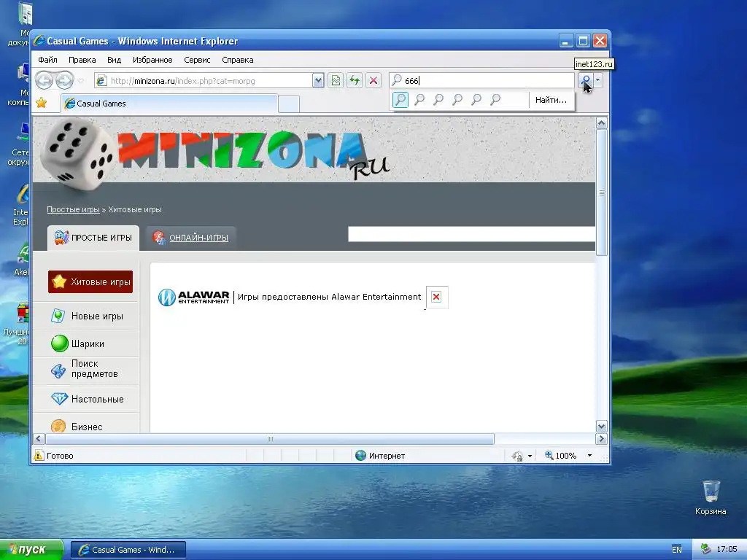
Task: Click the EN language indicator
Action: (676, 550)
